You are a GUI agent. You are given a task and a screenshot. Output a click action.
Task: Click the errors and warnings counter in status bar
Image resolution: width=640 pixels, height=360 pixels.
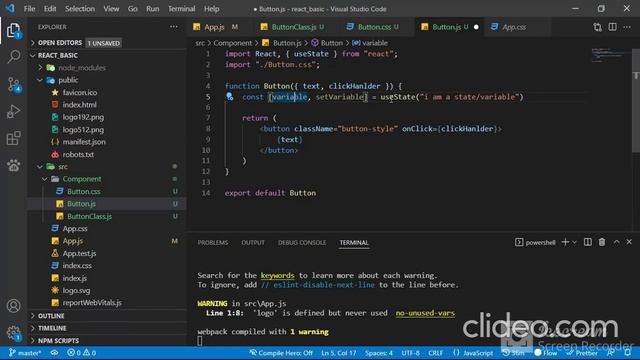82,353
